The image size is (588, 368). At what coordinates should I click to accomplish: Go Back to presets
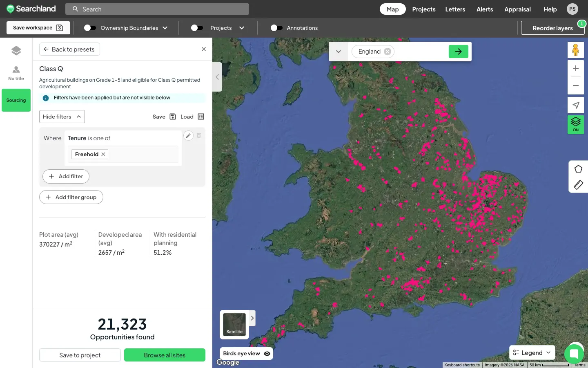(69, 49)
